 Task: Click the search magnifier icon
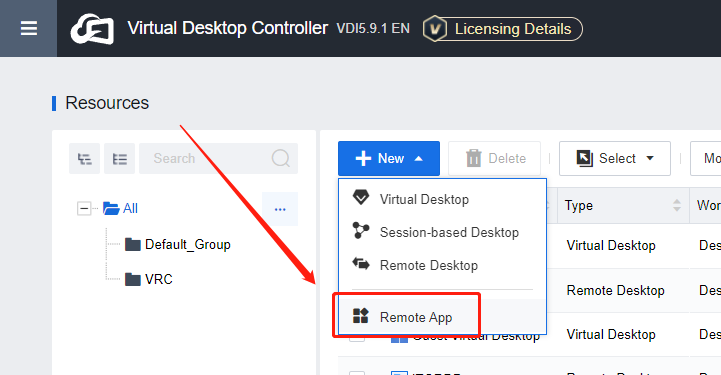[x=280, y=159]
